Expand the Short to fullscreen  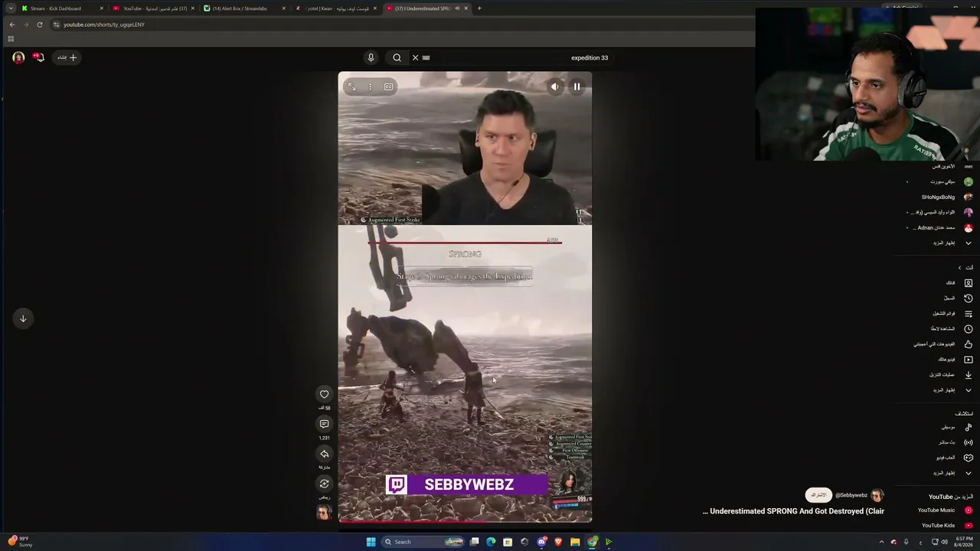coord(351,86)
